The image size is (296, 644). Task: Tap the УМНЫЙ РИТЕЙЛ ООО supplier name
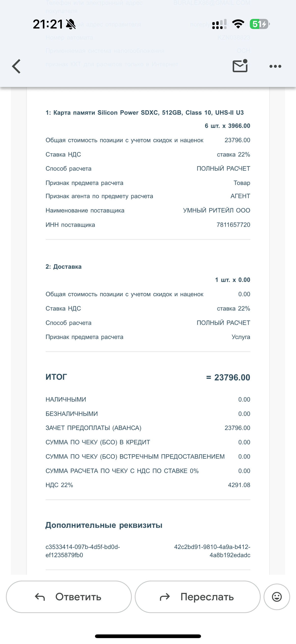[x=216, y=210]
